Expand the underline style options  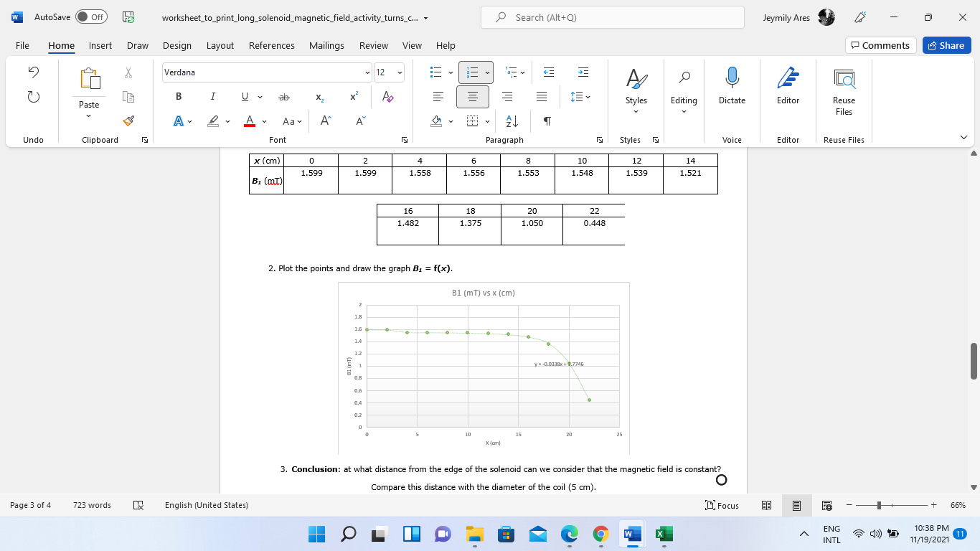(260, 96)
